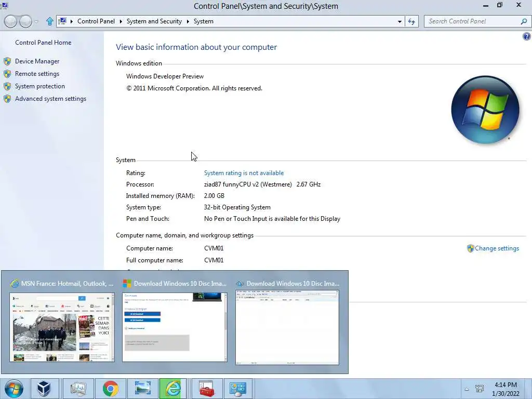Screen dimensions: 532x399
Task: Click System rating is not available
Action: 244,173
